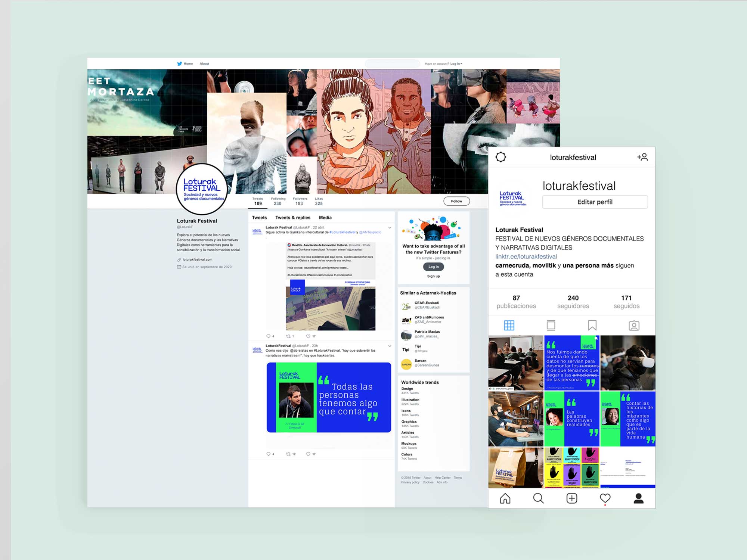Open loturakfestival.com link in Twitter bio
Screen dimensions: 747x560
pos(197,259)
